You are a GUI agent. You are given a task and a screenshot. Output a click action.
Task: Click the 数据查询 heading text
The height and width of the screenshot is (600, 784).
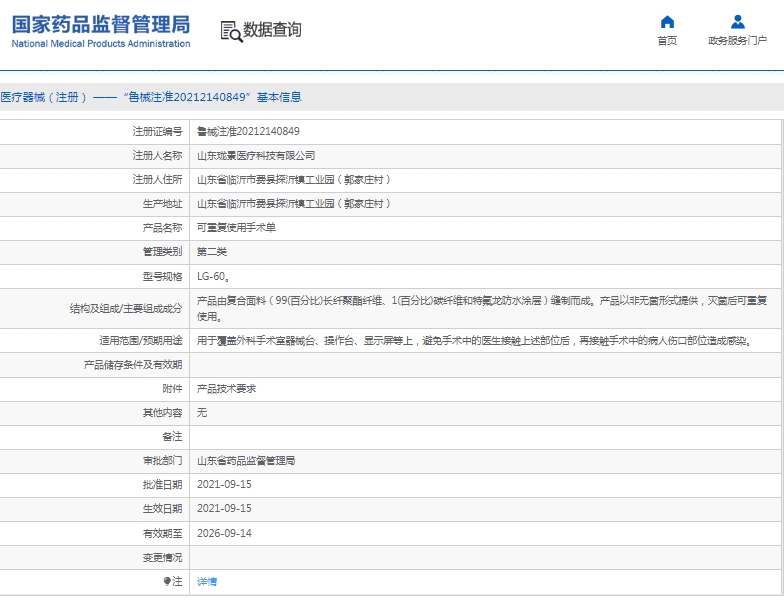pos(272,30)
